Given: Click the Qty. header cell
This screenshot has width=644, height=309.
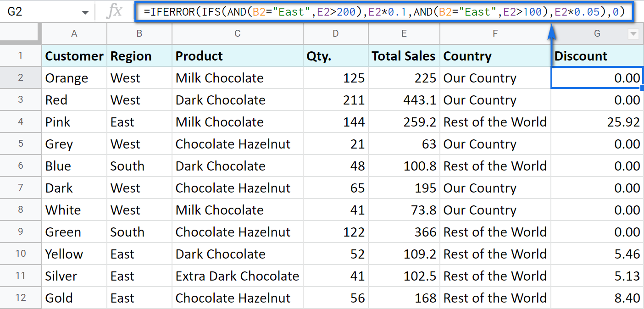Looking at the screenshot, I should (x=335, y=55).
